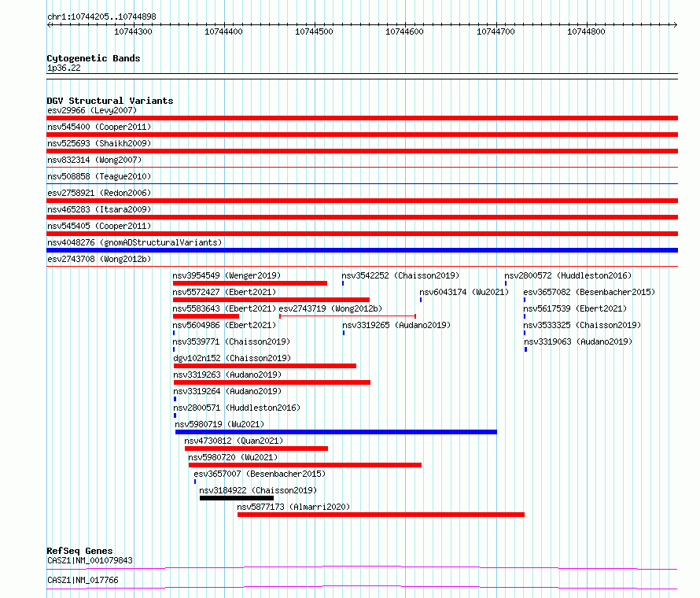Click red bar under nsv5572427 (Ebert2021)
700x598 pixels.
pyautogui.click(x=271, y=300)
